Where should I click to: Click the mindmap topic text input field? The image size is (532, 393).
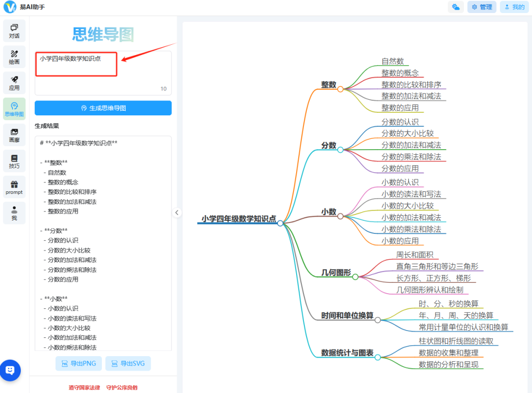coord(103,73)
